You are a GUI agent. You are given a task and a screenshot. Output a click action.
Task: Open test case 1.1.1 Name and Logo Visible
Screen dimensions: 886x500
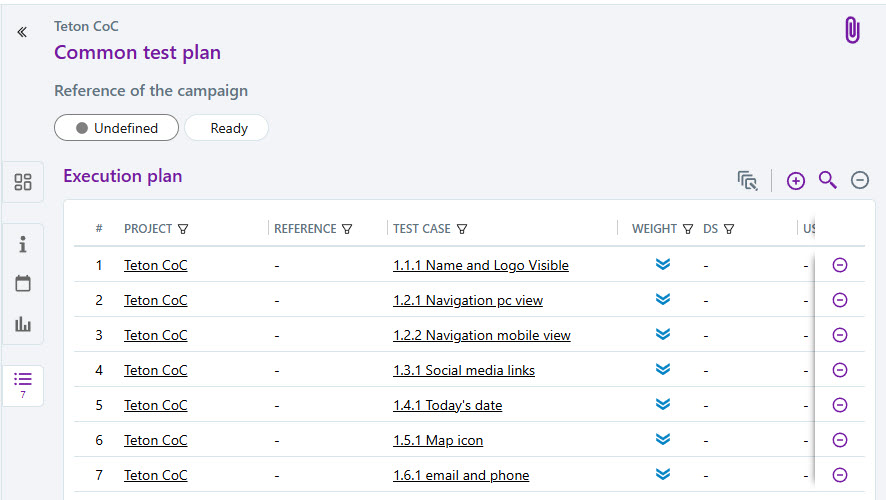click(x=480, y=266)
